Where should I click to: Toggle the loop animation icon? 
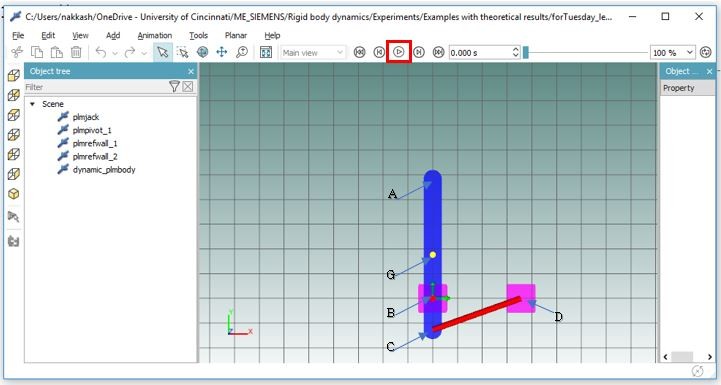(706, 52)
